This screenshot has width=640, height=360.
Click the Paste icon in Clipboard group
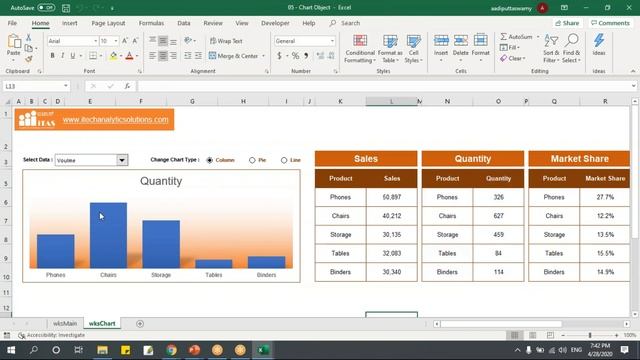(13, 42)
